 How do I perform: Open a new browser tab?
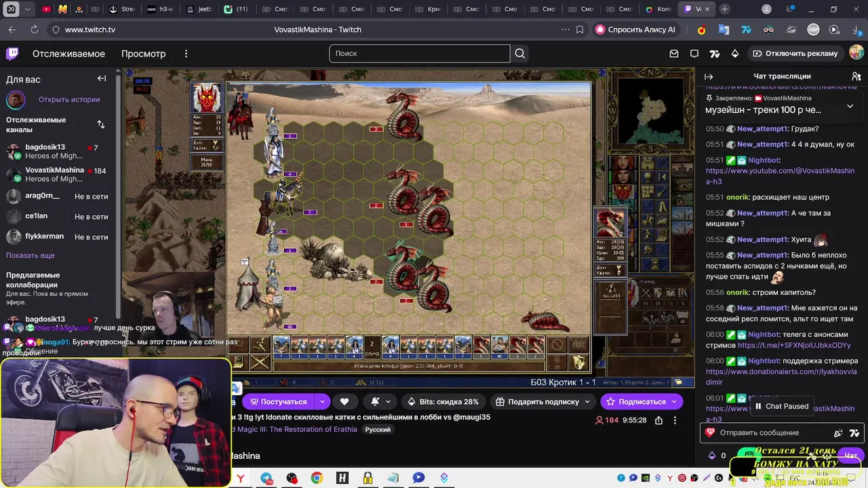(x=725, y=9)
